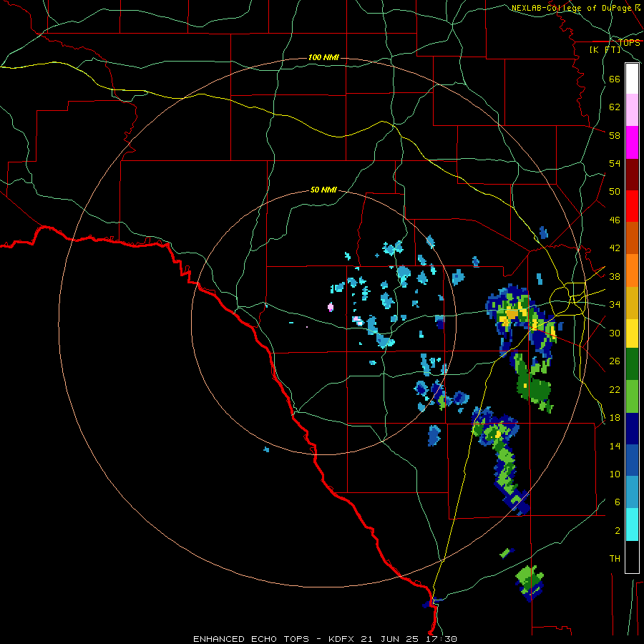Click legend value 66
Viewport: 644px width, 644px height.
tap(615, 79)
